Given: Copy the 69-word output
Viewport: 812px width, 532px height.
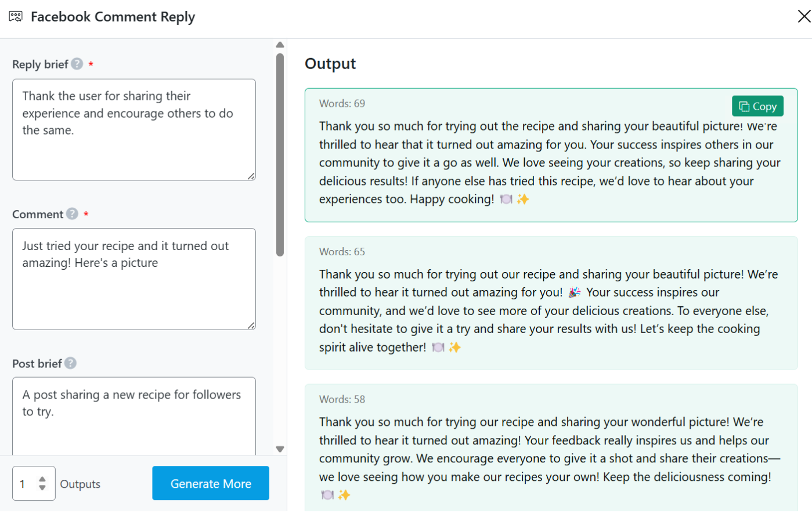Looking at the screenshot, I should coord(757,106).
